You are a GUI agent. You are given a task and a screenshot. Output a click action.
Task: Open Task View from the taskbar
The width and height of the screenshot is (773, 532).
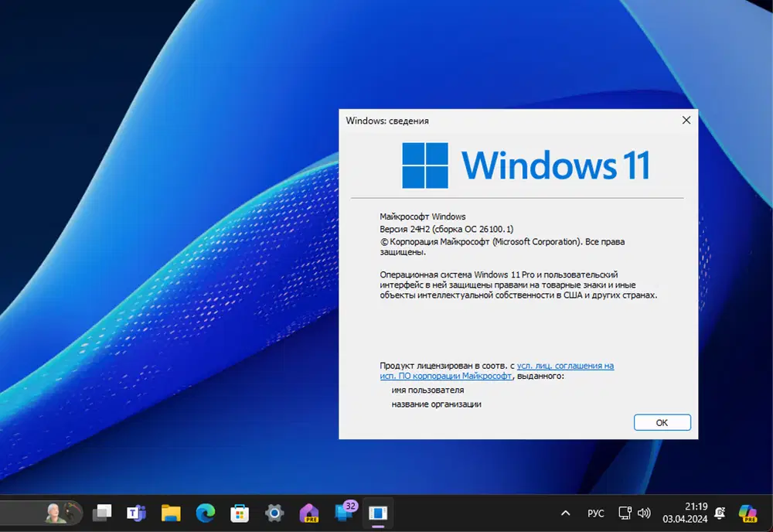click(102, 513)
